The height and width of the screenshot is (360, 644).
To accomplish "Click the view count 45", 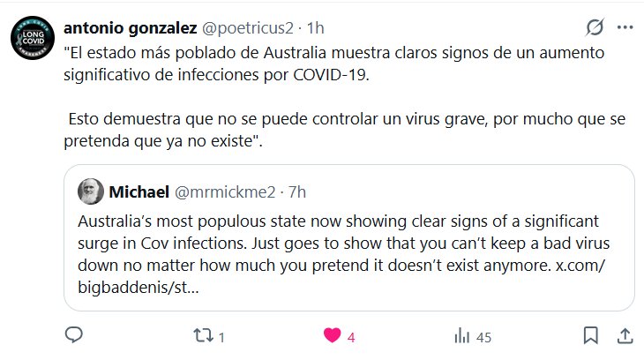I will tap(483, 336).
